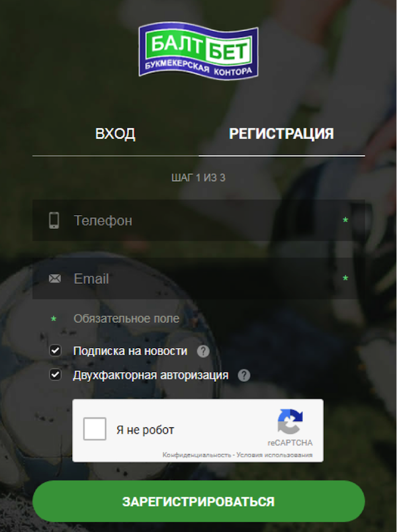Image resolution: width=397 pixels, height=532 pixels.
Task: Switch to the ВХОД tab
Action: pyautogui.click(x=115, y=134)
